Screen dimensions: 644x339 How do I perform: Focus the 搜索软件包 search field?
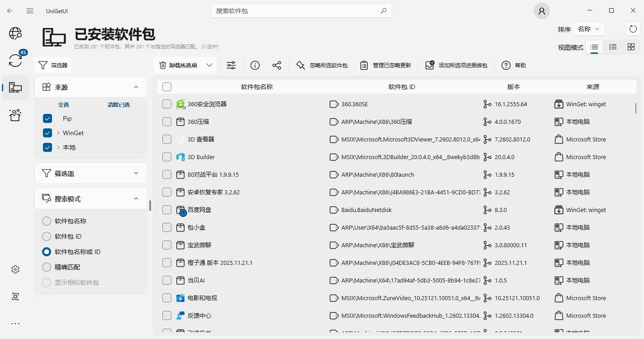pos(301,11)
